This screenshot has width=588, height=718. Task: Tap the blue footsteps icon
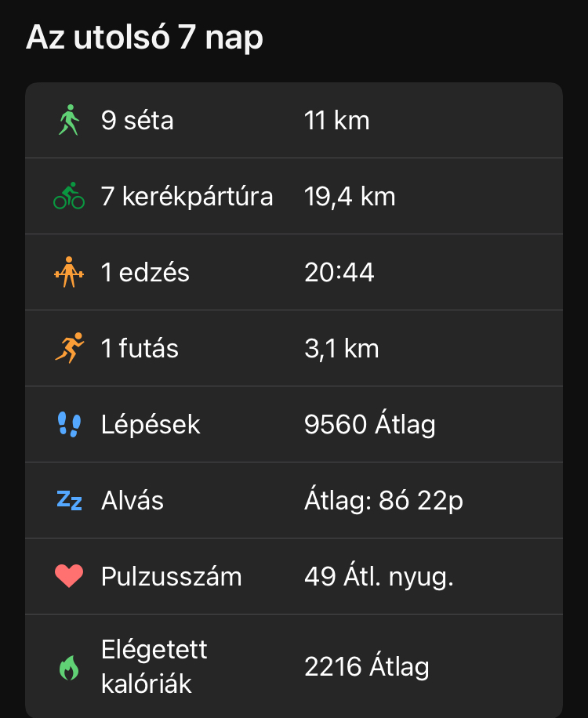[x=69, y=424]
